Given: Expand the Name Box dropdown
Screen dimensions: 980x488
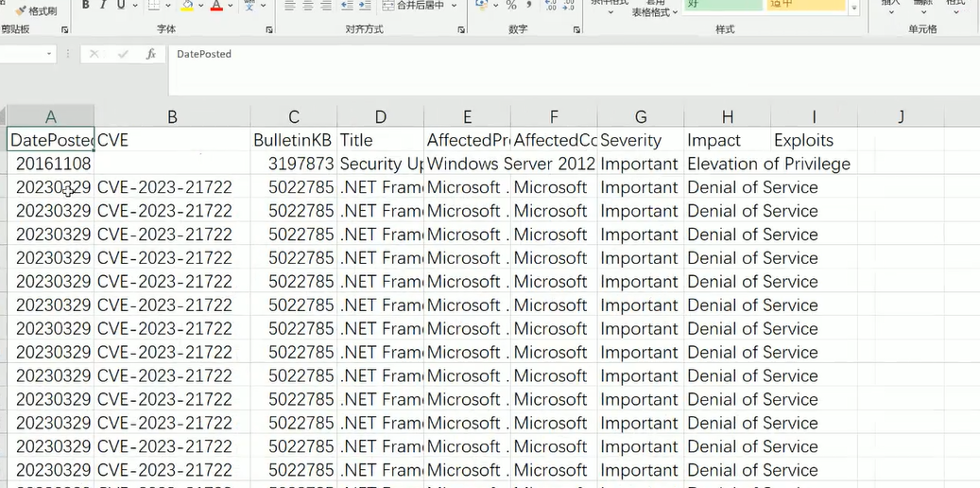Looking at the screenshot, I should pyautogui.click(x=50, y=55).
